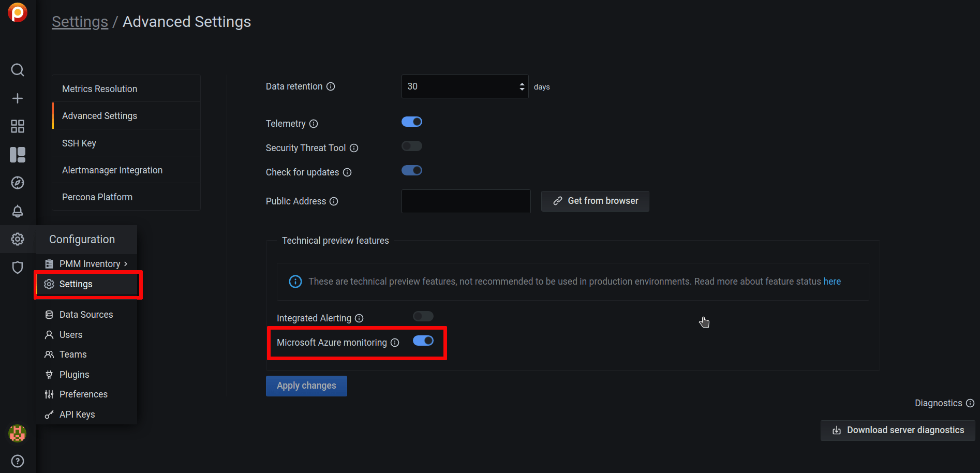
Task: Click the Public Address input field
Action: coord(465,201)
